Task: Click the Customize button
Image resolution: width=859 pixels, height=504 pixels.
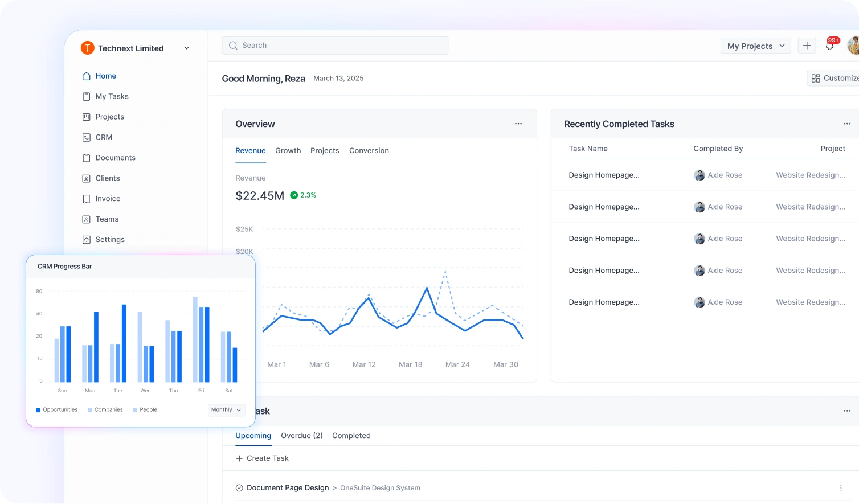Action: (x=834, y=78)
